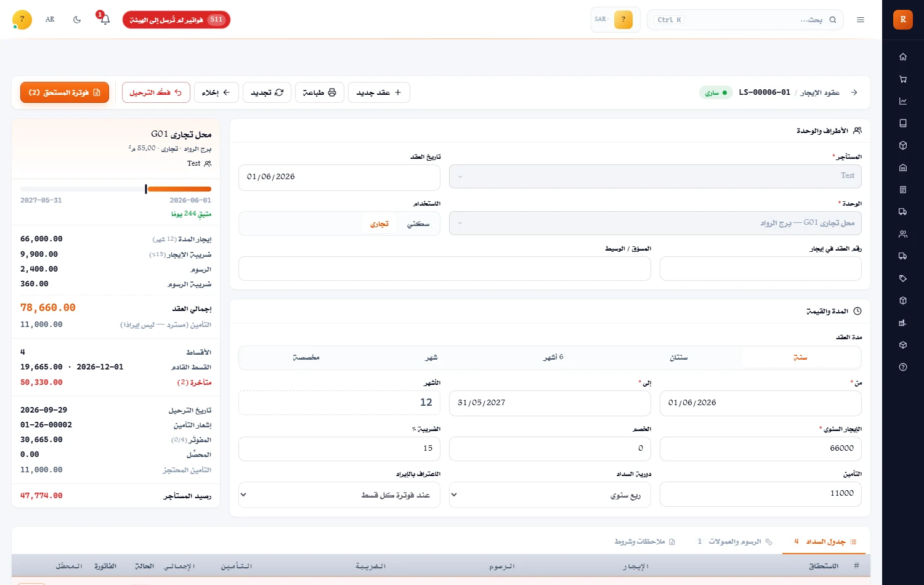Viewport: 924px width, 585px height.
Task: Open the help circle icon in sidebar
Action: point(903,367)
